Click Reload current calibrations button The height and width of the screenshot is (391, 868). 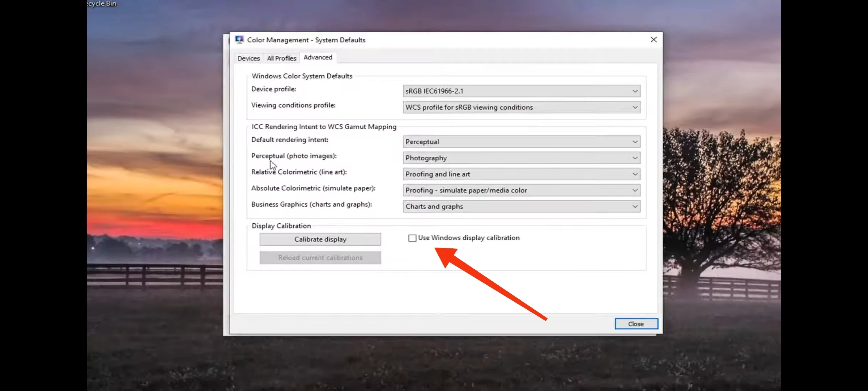point(320,258)
